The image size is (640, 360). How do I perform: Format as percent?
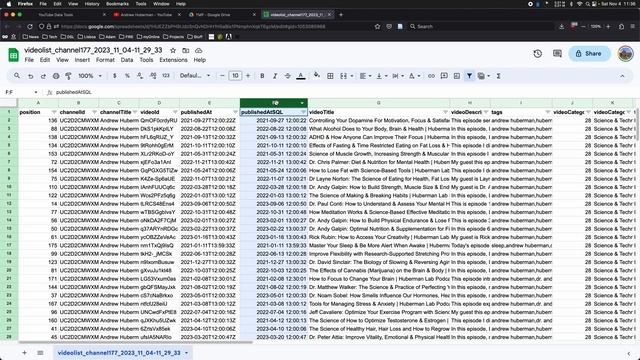[127, 76]
